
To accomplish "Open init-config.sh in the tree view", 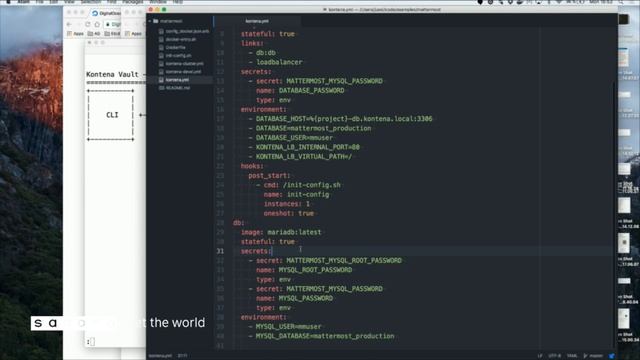I will pyautogui.click(x=178, y=56).
